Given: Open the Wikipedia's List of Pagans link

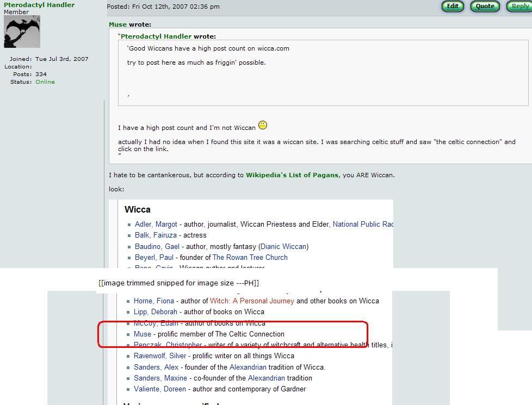Looking at the screenshot, I should (292, 175).
